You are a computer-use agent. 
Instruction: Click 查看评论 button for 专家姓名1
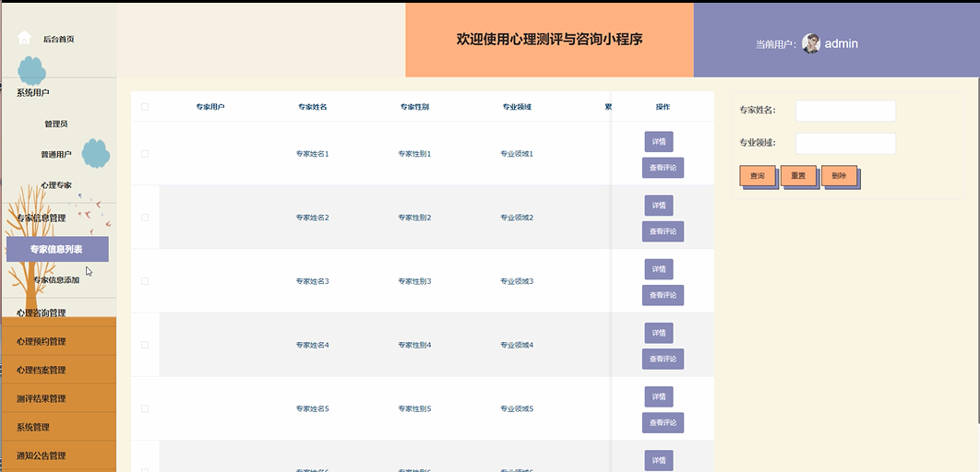coord(663,168)
